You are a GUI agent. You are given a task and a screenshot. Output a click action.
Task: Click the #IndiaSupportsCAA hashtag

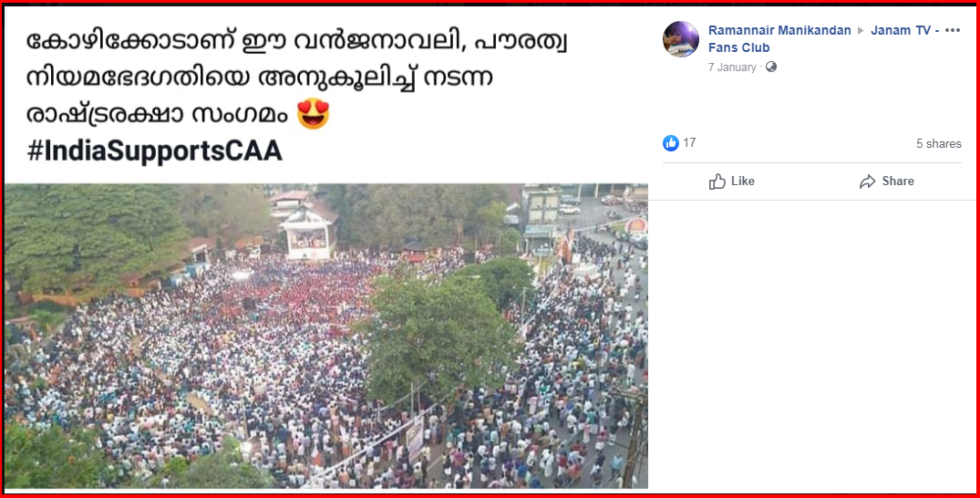pyautogui.click(x=154, y=150)
